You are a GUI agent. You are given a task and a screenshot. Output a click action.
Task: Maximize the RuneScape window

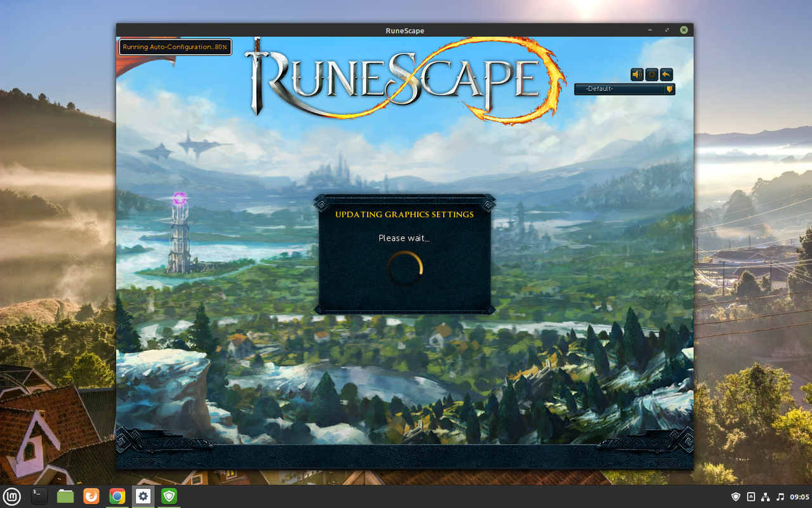667,30
